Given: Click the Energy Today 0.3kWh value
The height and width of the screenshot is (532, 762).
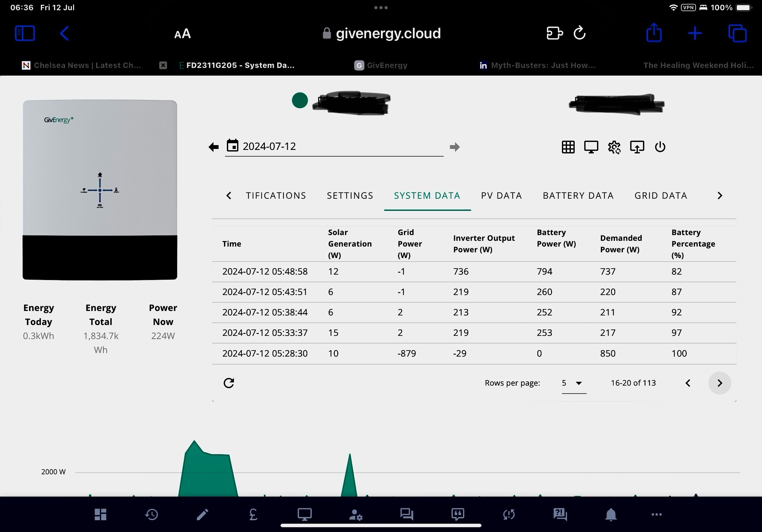Looking at the screenshot, I should [x=39, y=336].
